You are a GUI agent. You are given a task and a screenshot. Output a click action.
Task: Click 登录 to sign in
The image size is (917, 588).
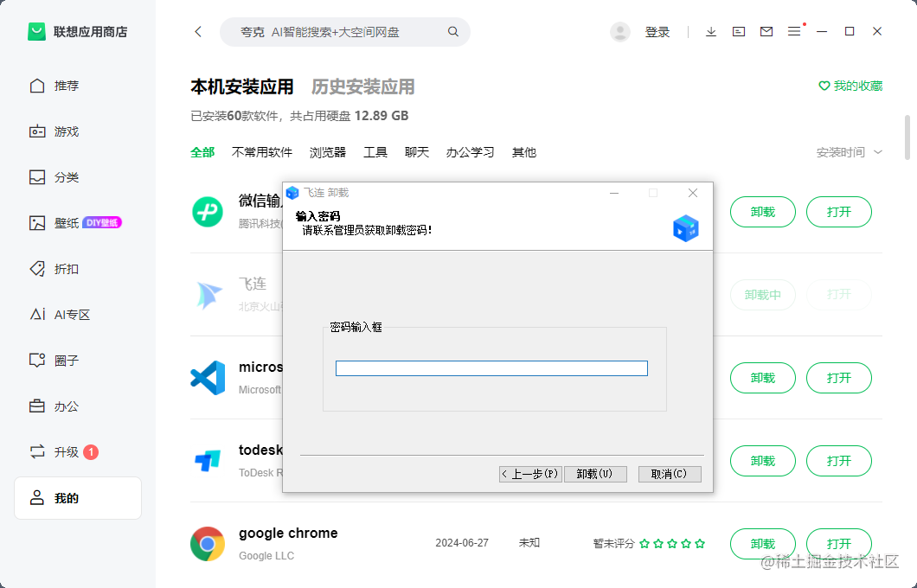tap(657, 32)
